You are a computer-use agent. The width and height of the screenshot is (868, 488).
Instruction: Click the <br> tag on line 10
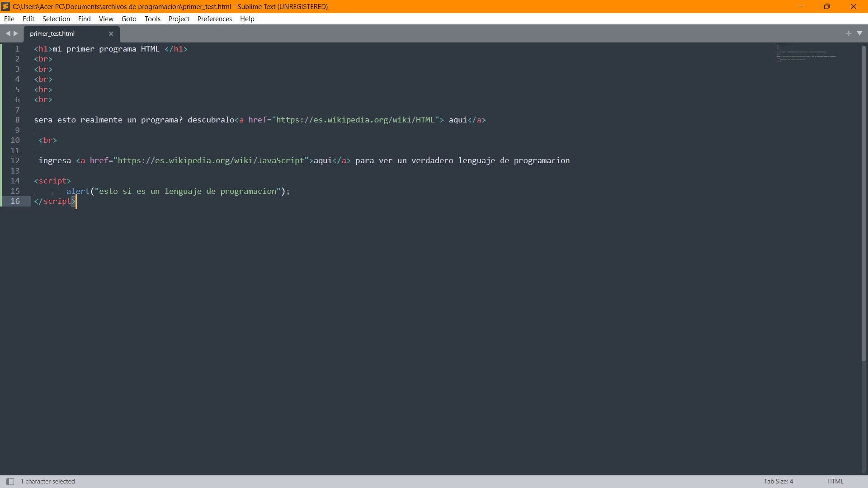48,141
